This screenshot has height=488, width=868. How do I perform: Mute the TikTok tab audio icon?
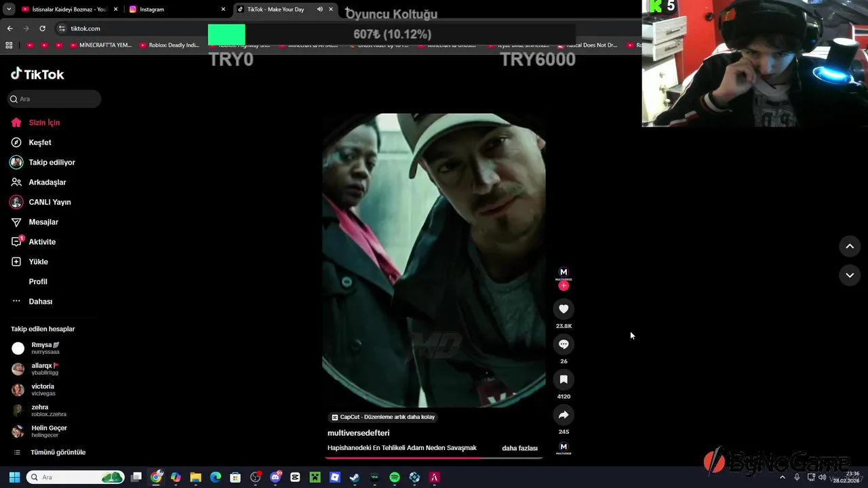pos(320,9)
